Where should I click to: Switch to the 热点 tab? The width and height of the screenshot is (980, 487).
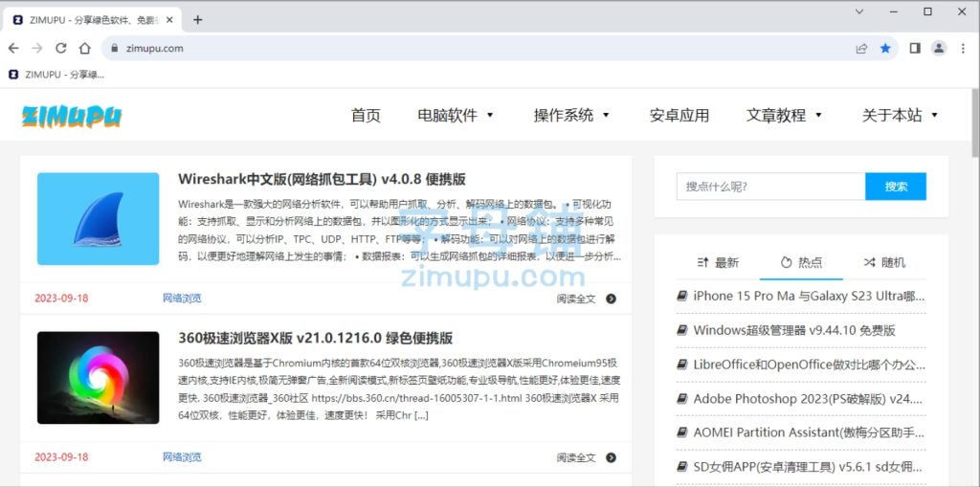coord(801,262)
